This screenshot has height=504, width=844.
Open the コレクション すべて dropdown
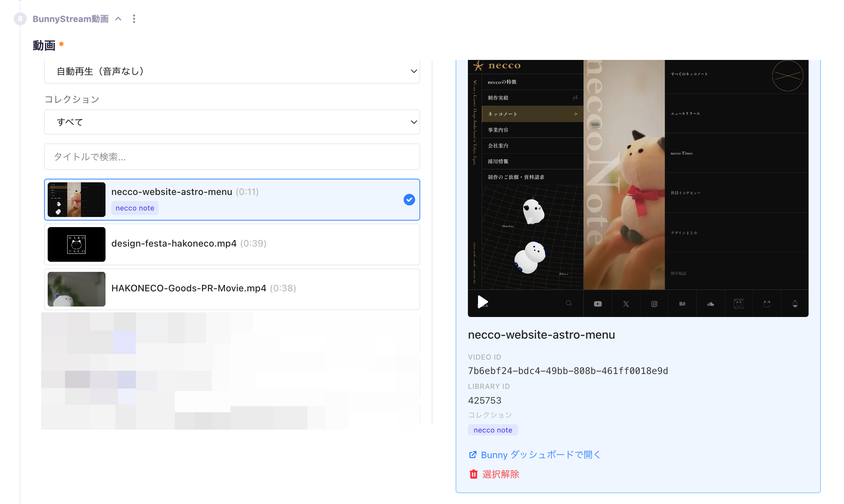click(x=232, y=122)
